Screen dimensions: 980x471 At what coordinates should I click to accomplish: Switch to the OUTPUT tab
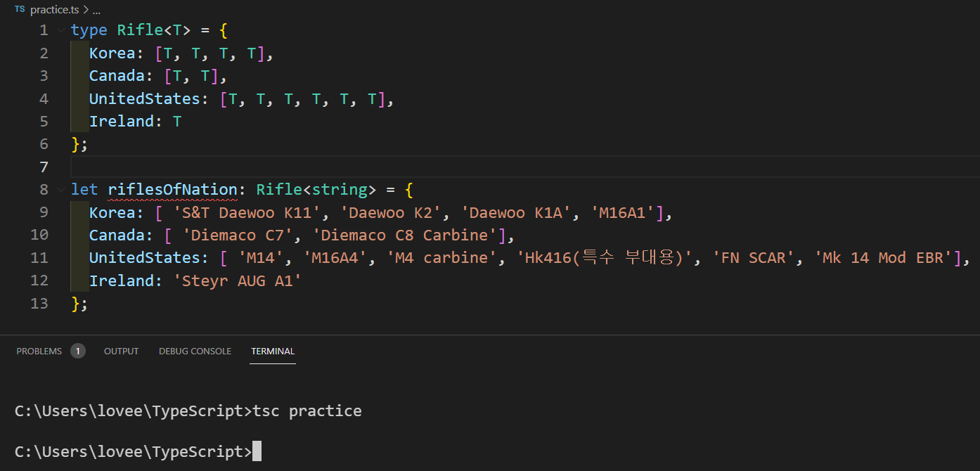pyautogui.click(x=122, y=351)
